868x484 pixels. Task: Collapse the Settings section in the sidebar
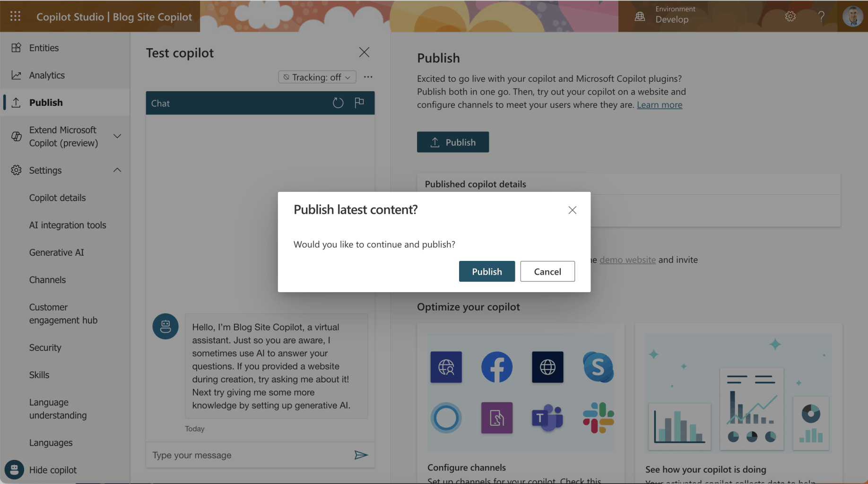pyautogui.click(x=117, y=170)
